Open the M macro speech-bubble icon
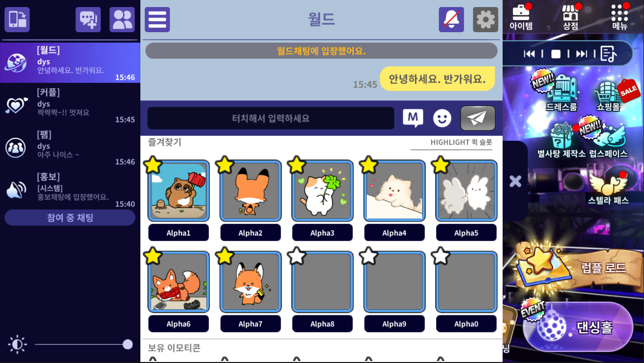Viewport: 644px width, 363px height. 413,118
